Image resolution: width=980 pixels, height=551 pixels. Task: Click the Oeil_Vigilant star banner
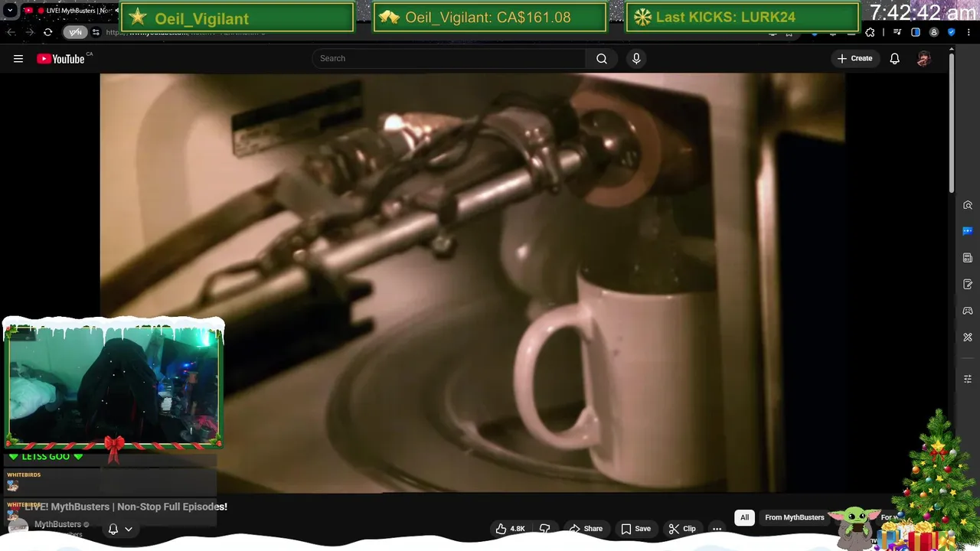(x=237, y=17)
